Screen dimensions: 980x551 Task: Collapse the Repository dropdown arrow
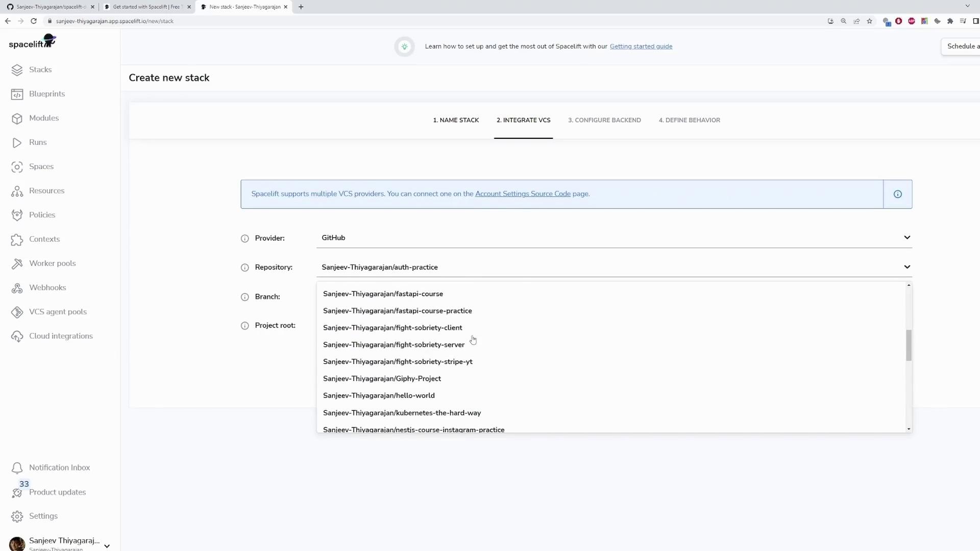click(906, 267)
